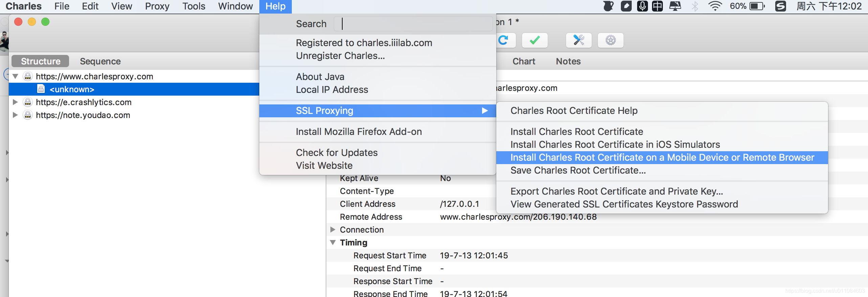This screenshot has height=297, width=868.
Task: Expand the e.crashlytics.com tree node
Action: click(x=15, y=102)
